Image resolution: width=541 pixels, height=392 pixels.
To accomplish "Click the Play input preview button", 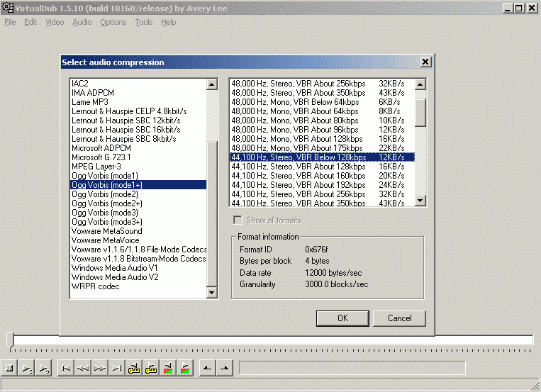I will click(26, 368).
